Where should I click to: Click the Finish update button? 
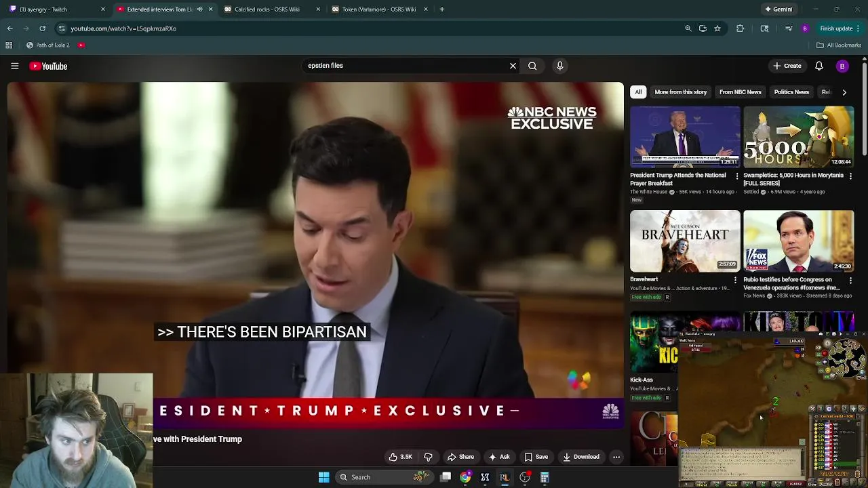click(x=835, y=28)
